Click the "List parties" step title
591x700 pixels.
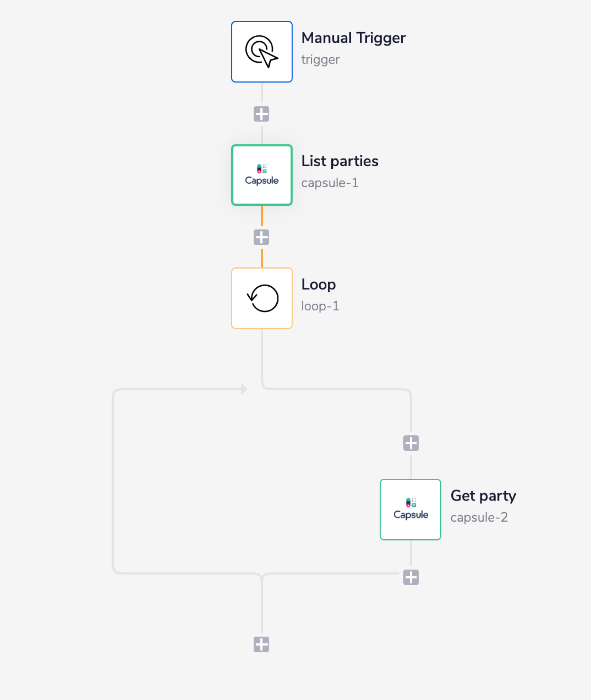339,161
